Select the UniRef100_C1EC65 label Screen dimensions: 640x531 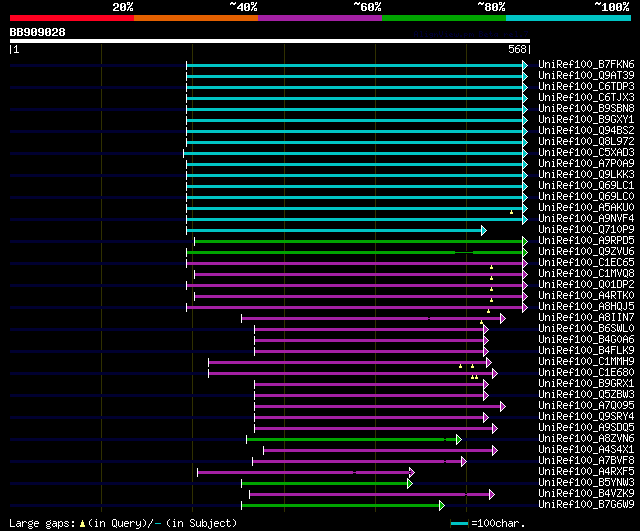pos(586,263)
